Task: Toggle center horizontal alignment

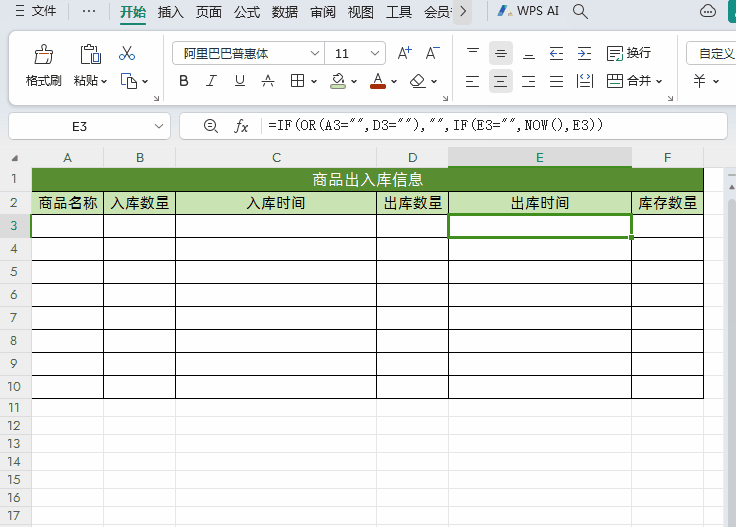Action: (x=500, y=81)
